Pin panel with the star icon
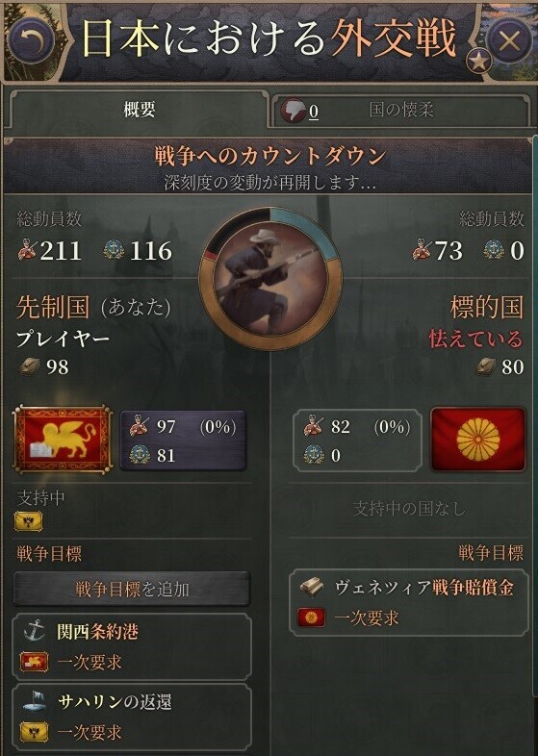 (478, 62)
